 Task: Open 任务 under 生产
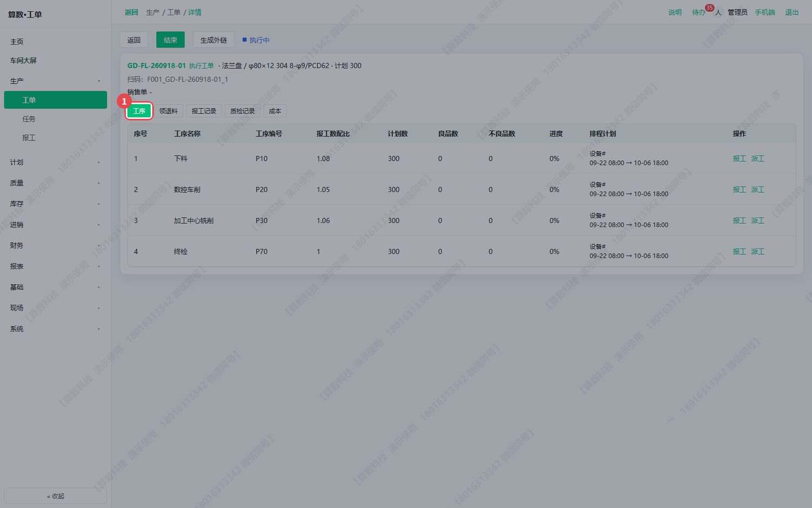pyautogui.click(x=55, y=119)
